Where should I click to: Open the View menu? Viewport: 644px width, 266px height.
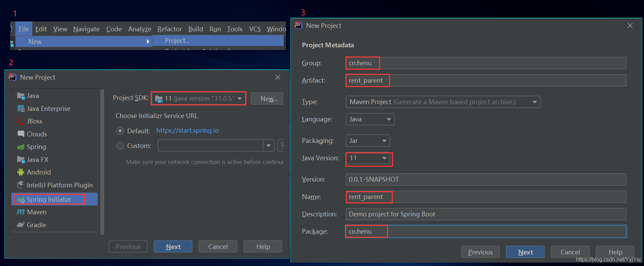click(60, 29)
